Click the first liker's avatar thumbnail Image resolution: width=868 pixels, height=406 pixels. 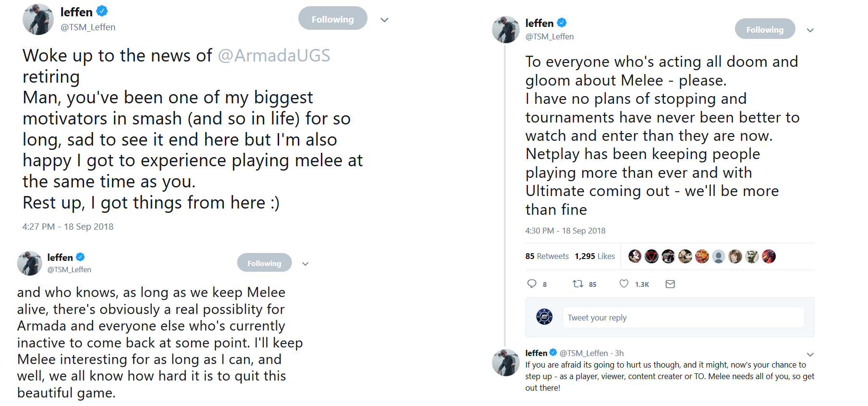click(635, 256)
